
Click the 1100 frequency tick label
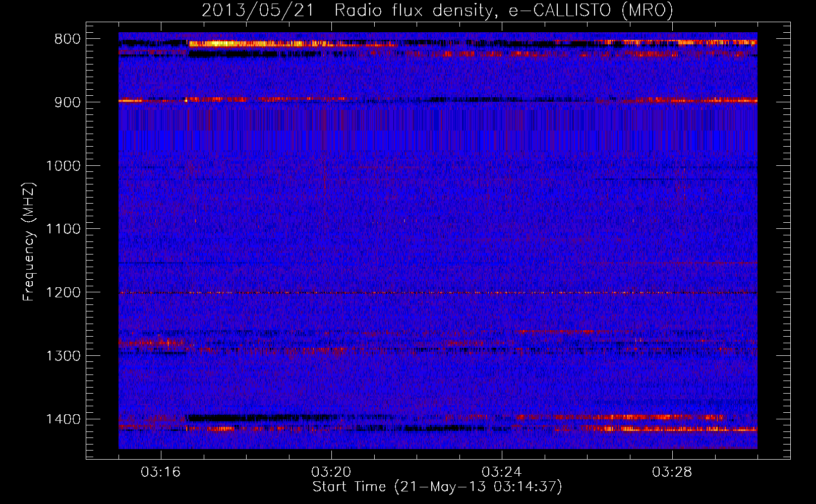(x=63, y=229)
